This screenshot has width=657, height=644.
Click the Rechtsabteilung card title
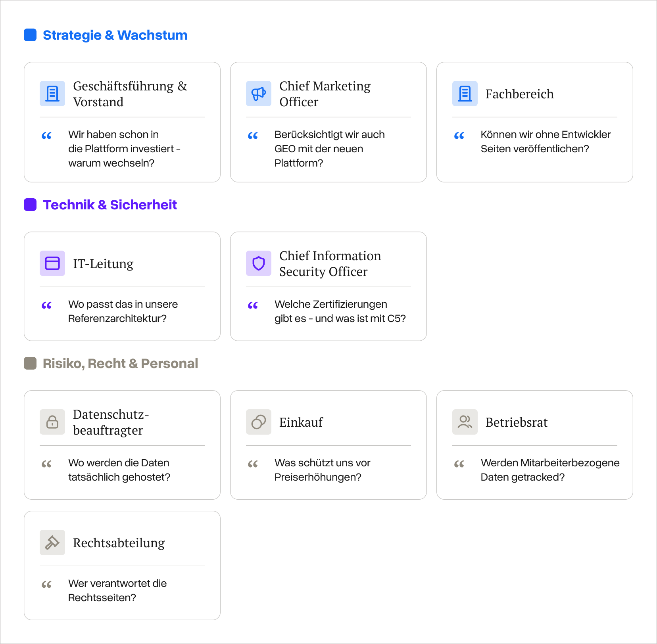(x=119, y=543)
